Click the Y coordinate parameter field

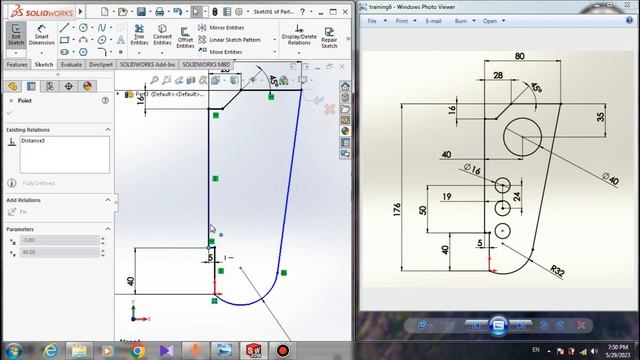coord(60,253)
